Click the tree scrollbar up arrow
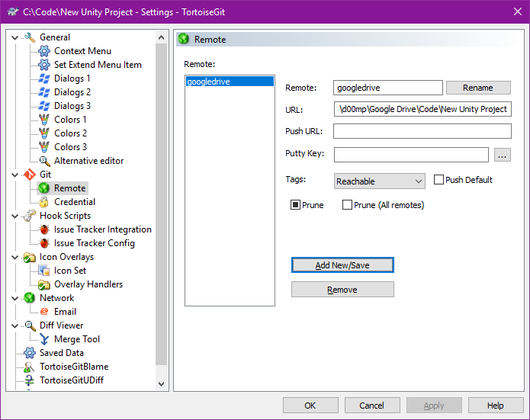Screen dimensions: 530x420 pyautogui.click(x=161, y=37)
